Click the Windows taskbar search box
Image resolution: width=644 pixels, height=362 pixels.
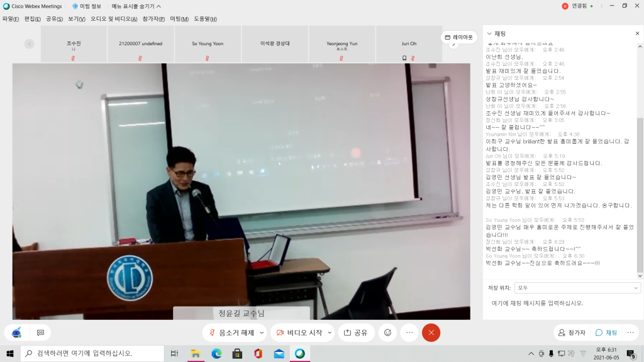(x=92, y=353)
